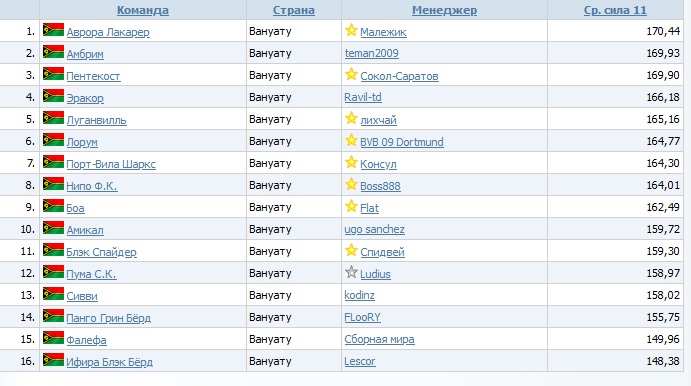Open manager profile ugo sanchez
This screenshot has width=691, height=386.
(374, 230)
